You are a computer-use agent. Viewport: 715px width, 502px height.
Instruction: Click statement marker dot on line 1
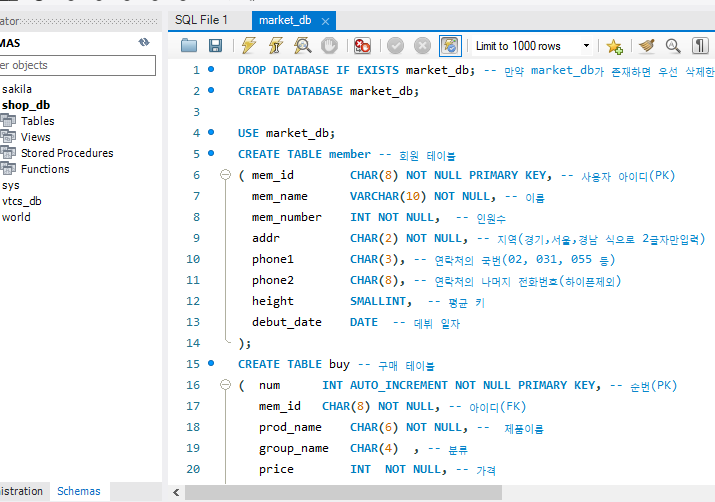click(211, 69)
